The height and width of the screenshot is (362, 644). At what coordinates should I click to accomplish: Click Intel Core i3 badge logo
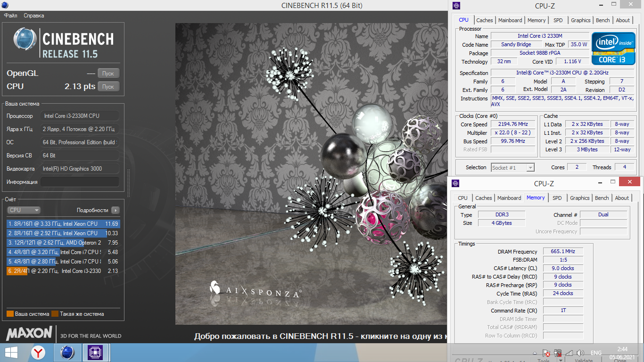click(613, 49)
